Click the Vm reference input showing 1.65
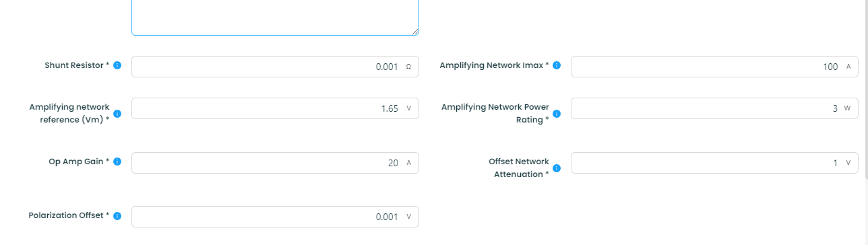 275,108
